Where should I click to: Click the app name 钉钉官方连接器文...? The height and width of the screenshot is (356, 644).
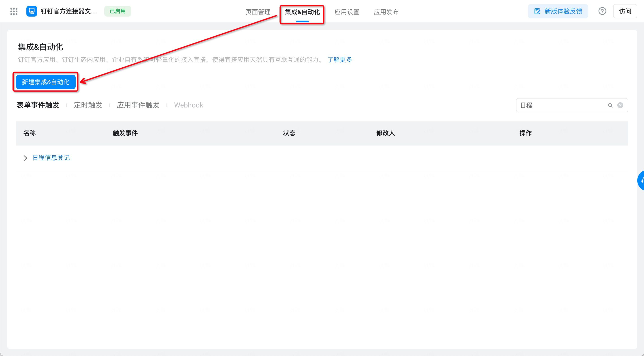[69, 11]
